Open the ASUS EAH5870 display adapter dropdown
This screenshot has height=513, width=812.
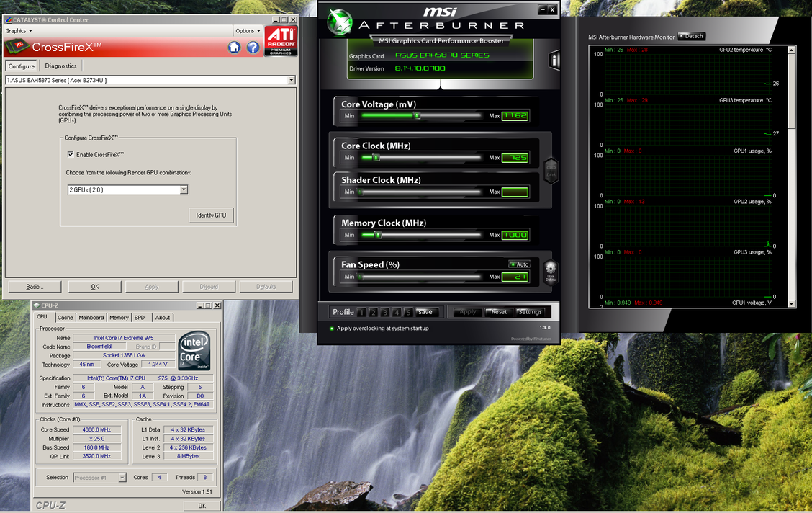pos(292,80)
